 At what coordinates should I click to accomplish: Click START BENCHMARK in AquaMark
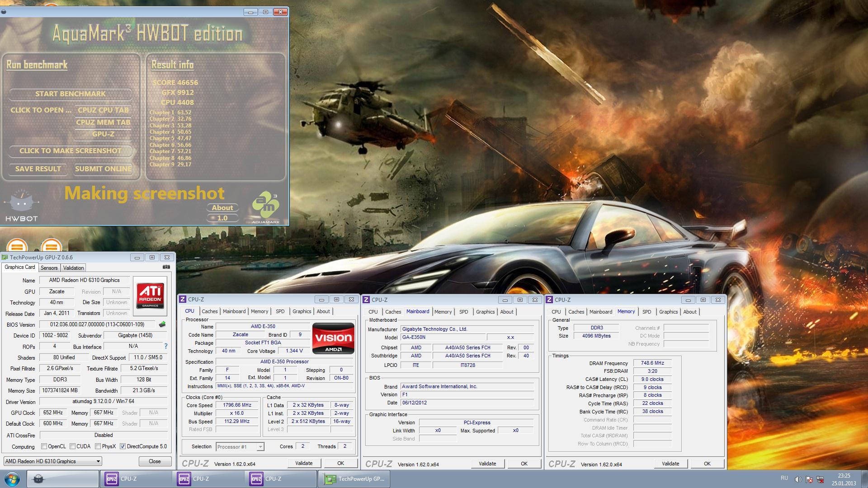pyautogui.click(x=71, y=94)
